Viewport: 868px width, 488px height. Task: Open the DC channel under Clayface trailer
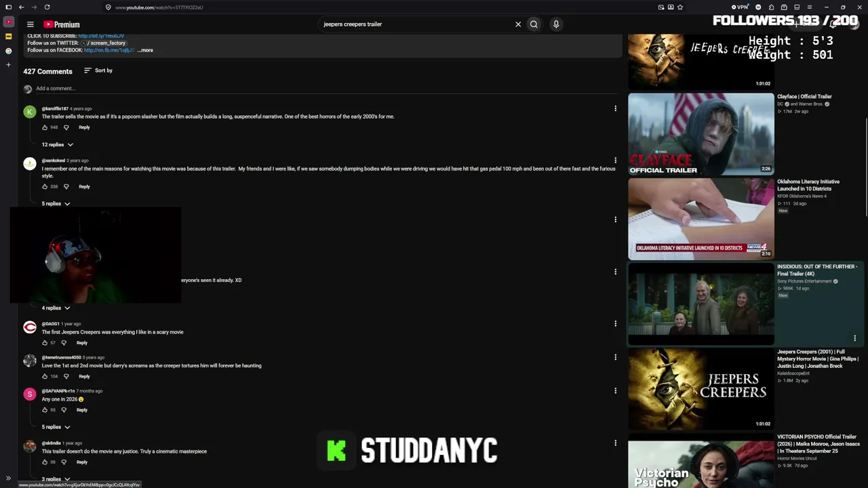tap(800, 104)
